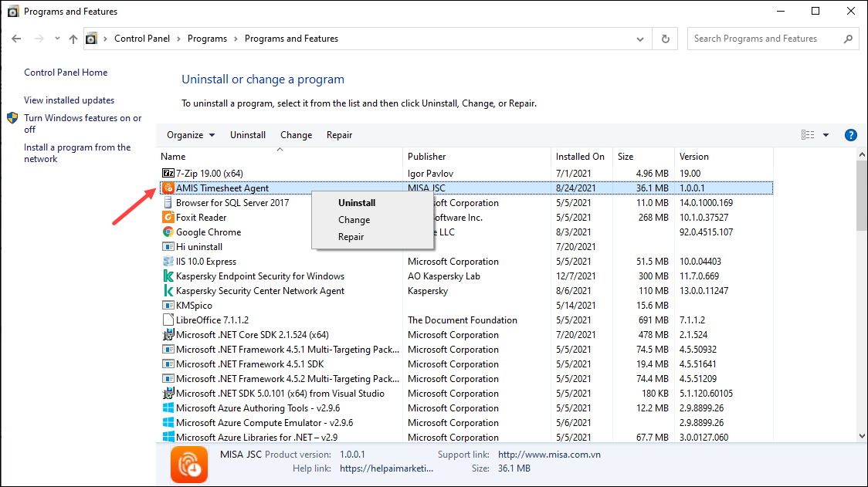Open the recent locations dropdown arrow
Viewport: 868px width, 487px height.
(x=57, y=39)
